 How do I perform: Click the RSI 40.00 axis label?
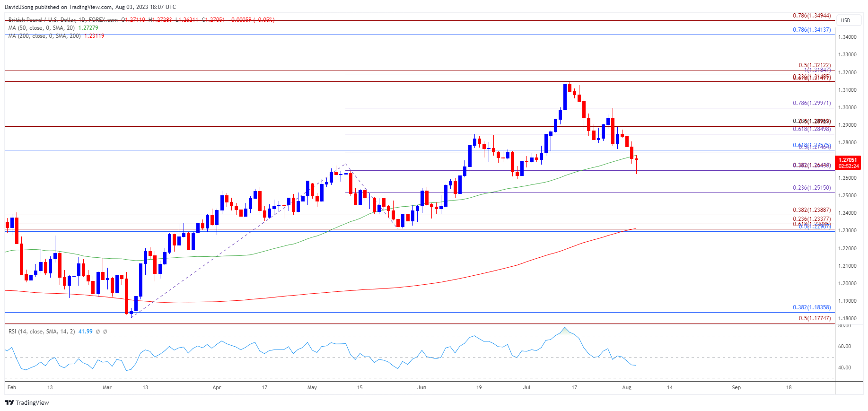(844, 367)
